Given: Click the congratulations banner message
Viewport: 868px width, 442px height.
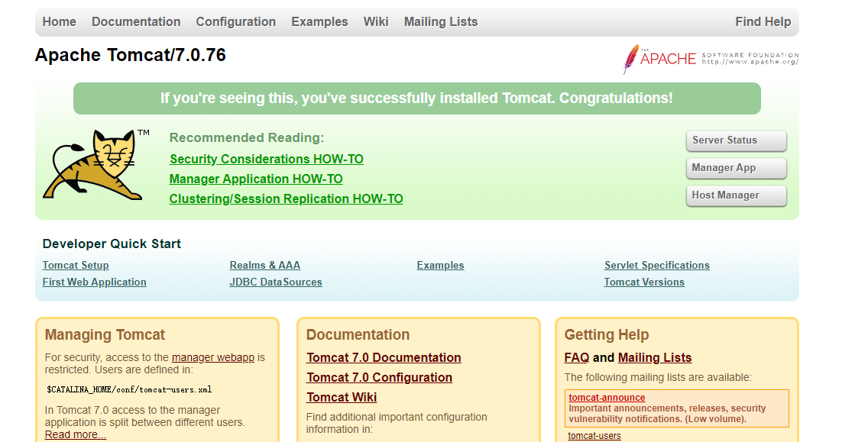Looking at the screenshot, I should [417, 98].
